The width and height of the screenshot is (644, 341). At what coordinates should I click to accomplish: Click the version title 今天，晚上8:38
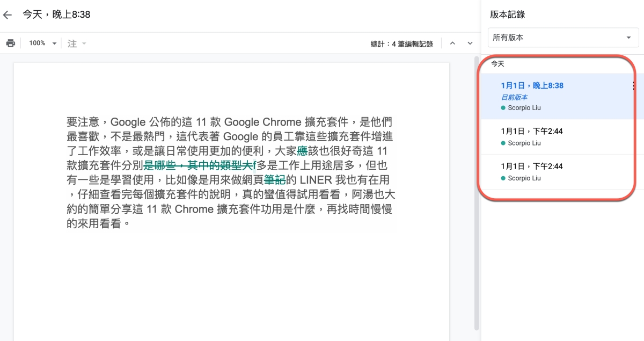[56, 14]
